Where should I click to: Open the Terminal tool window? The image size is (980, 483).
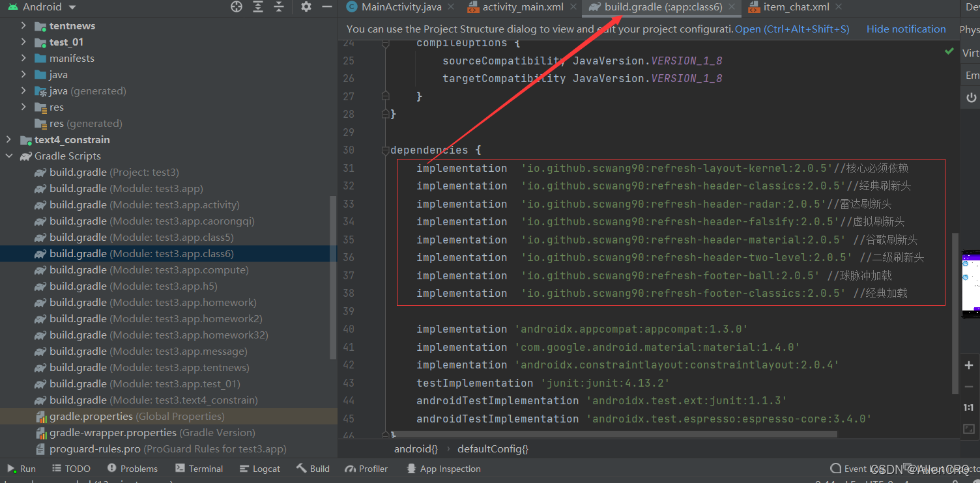[x=199, y=468]
